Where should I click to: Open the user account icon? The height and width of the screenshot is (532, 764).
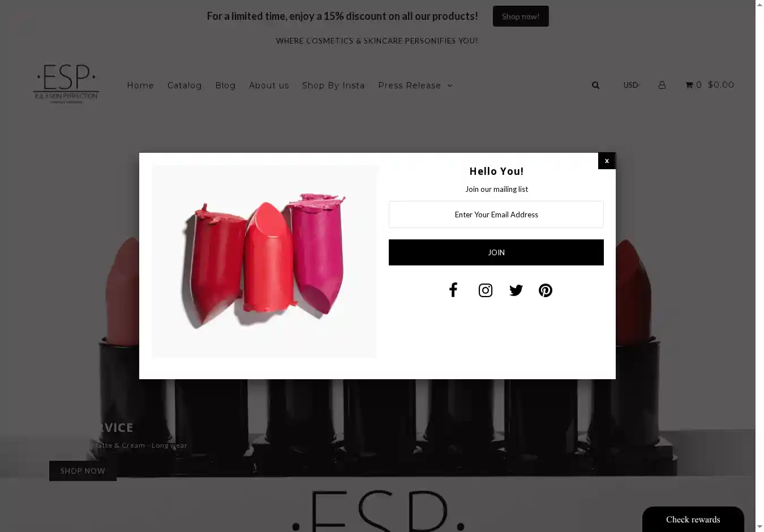pos(662,85)
